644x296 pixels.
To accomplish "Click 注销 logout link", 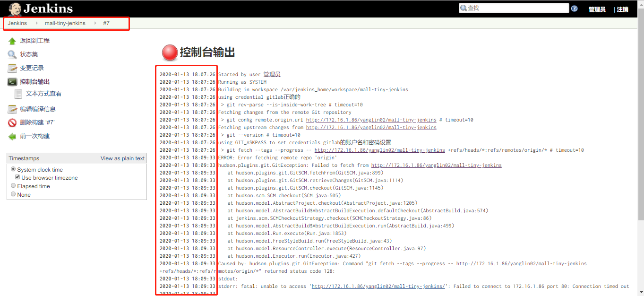I will 623,9.
